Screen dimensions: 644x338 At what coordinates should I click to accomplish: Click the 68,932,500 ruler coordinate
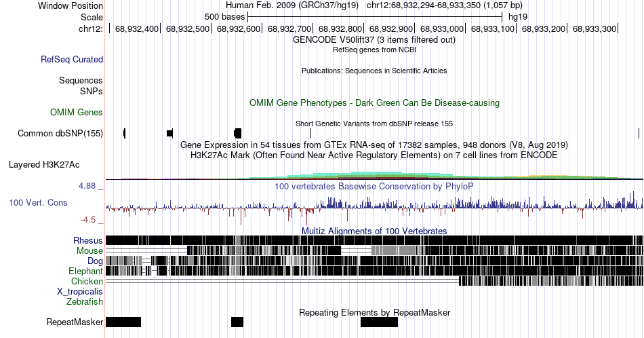[x=188, y=29]
